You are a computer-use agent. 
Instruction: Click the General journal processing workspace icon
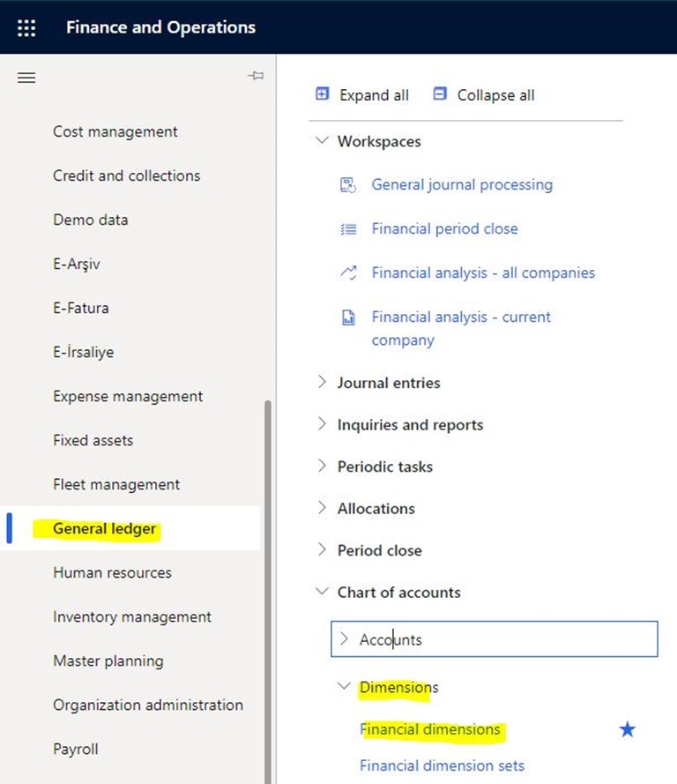coord(348,184)
